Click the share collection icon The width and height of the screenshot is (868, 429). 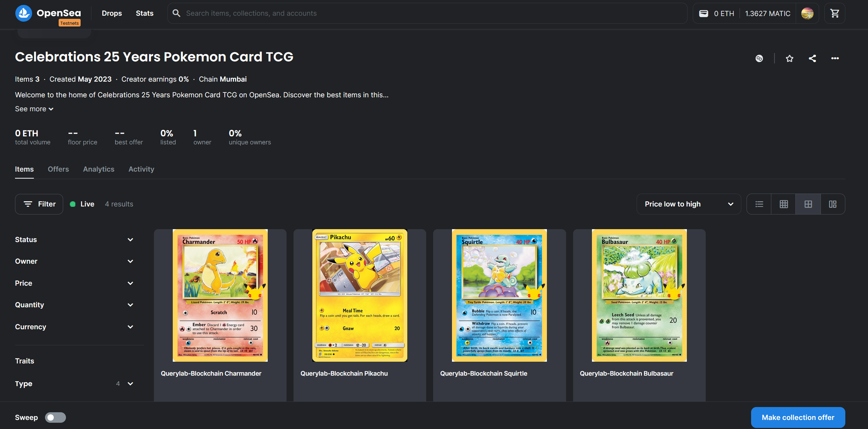tap(812, 58)
